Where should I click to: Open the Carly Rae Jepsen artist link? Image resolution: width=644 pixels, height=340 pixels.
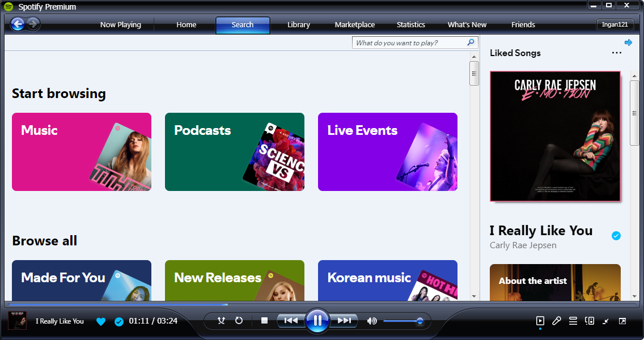pyautogui.click(x=523, y=245)
